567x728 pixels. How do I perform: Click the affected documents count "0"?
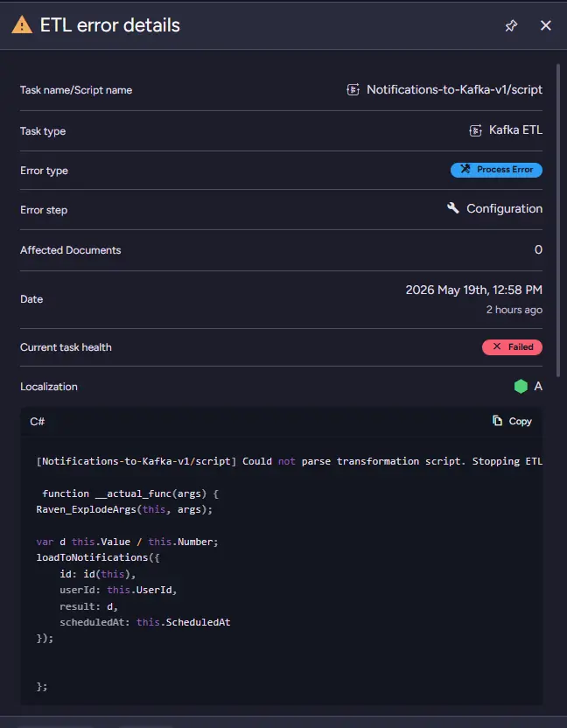pos(538,249)
